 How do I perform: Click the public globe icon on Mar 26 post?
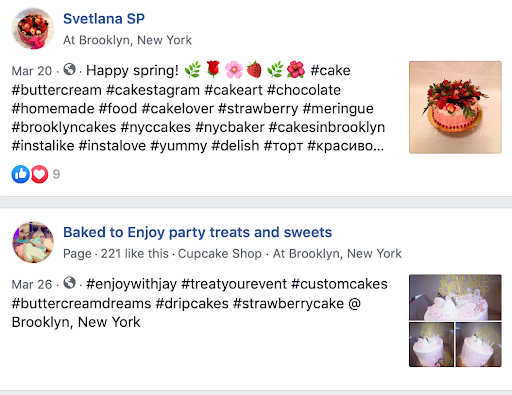69,283
